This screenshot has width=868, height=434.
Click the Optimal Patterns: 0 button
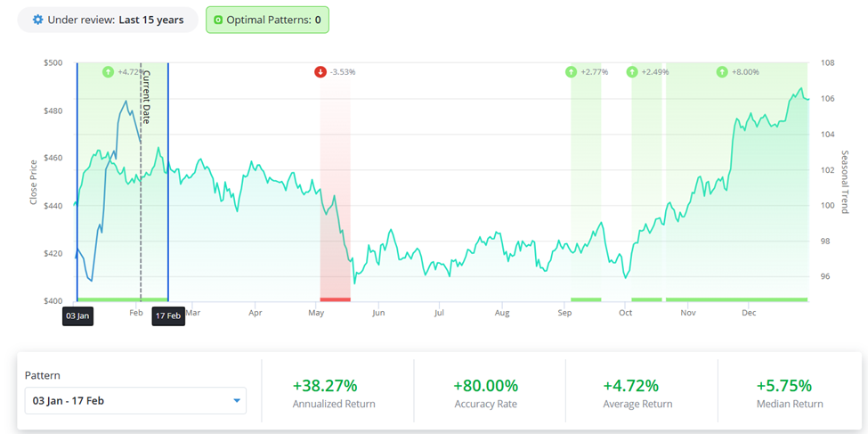[x=267, y=20]
